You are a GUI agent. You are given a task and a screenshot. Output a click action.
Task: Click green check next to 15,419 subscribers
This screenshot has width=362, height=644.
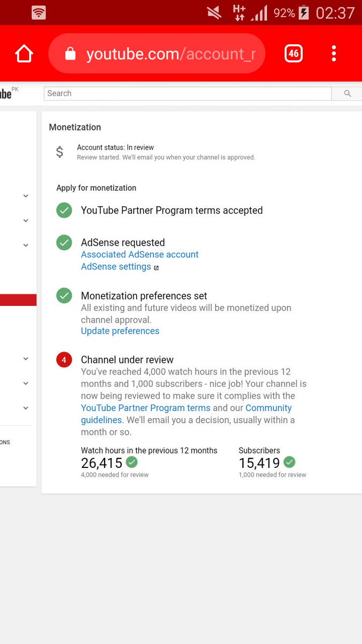coord(290,462)
